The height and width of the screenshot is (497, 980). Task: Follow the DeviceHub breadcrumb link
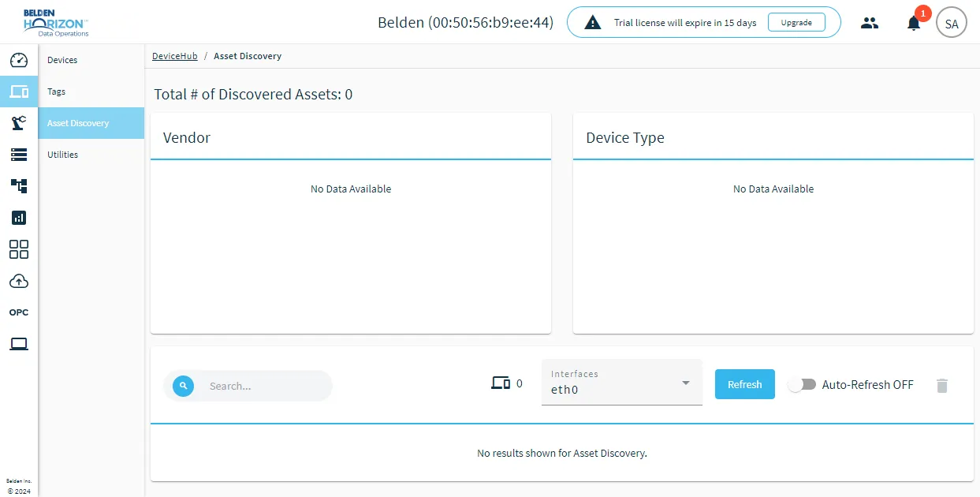[x=175, y=56]
